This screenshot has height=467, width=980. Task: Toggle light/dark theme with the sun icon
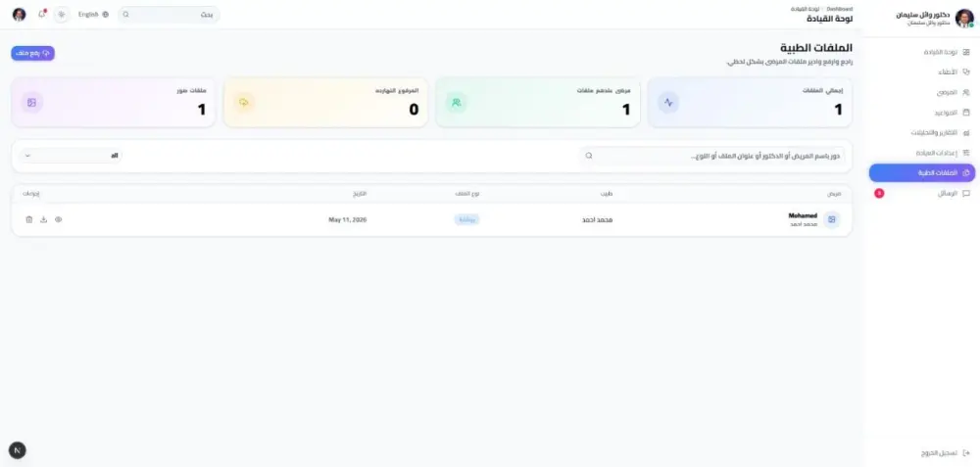point(61,15)
